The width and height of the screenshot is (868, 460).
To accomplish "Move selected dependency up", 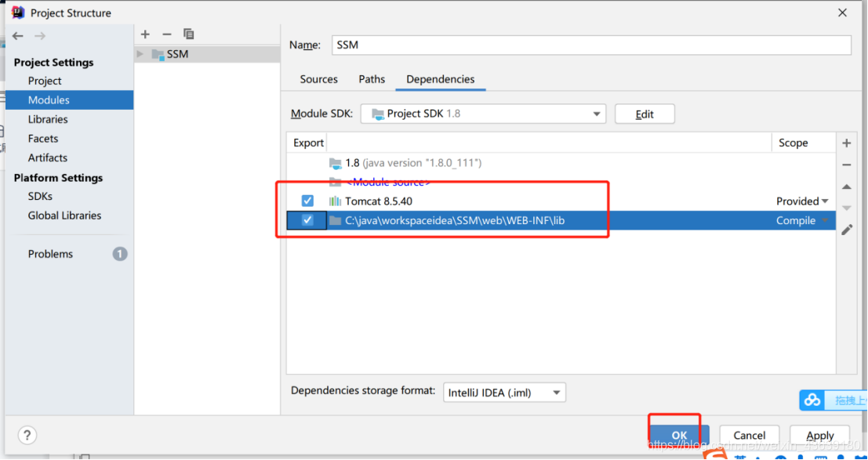I will pos(846,187).
